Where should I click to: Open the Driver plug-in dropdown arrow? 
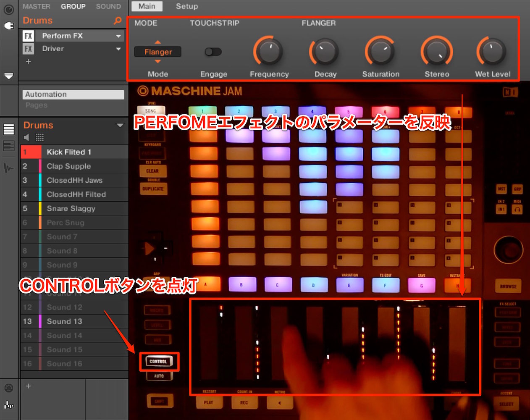click(x=118, y=49)
